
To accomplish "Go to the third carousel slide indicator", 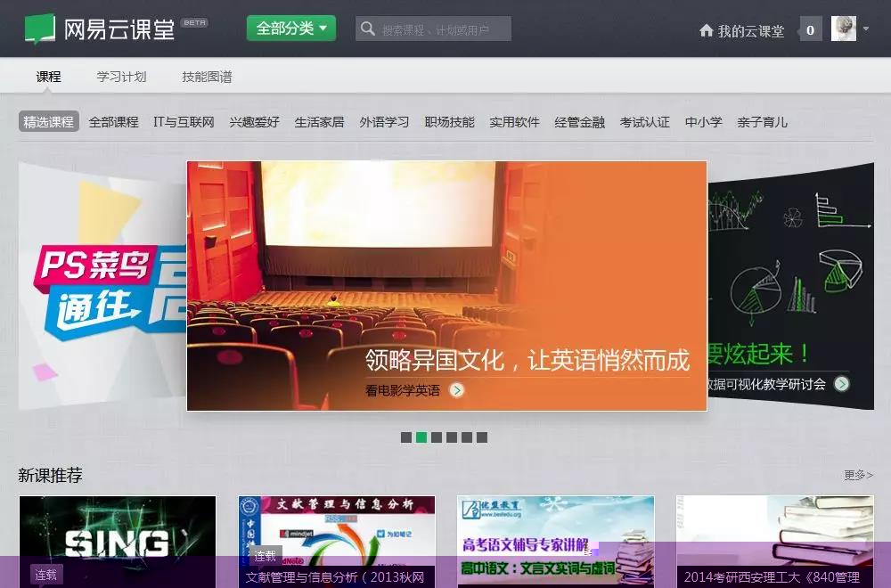I will click(x=437, y=437).
